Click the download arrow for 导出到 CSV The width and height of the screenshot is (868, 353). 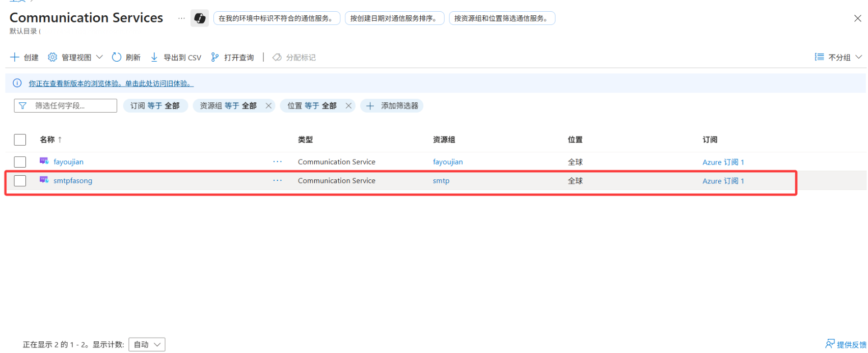click(x=154, y=57)
